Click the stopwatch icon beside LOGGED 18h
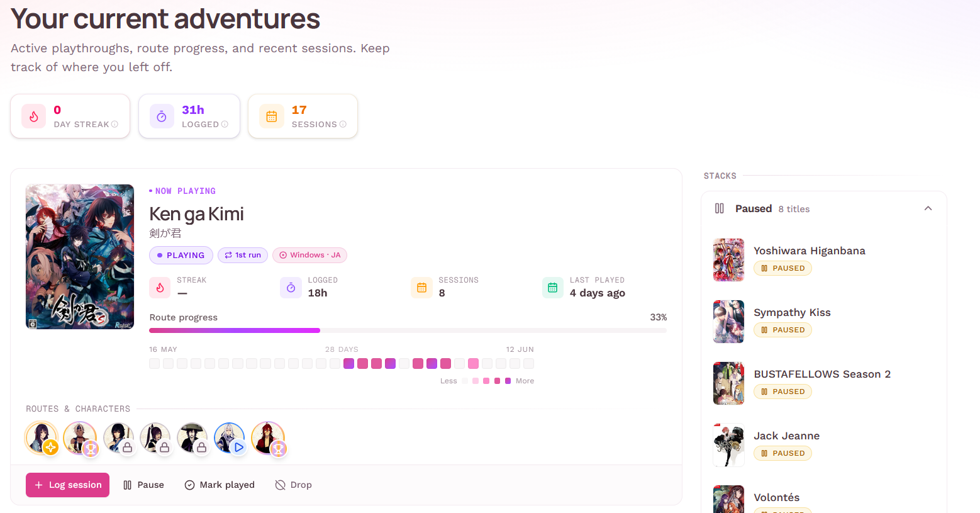 point(291,288)
